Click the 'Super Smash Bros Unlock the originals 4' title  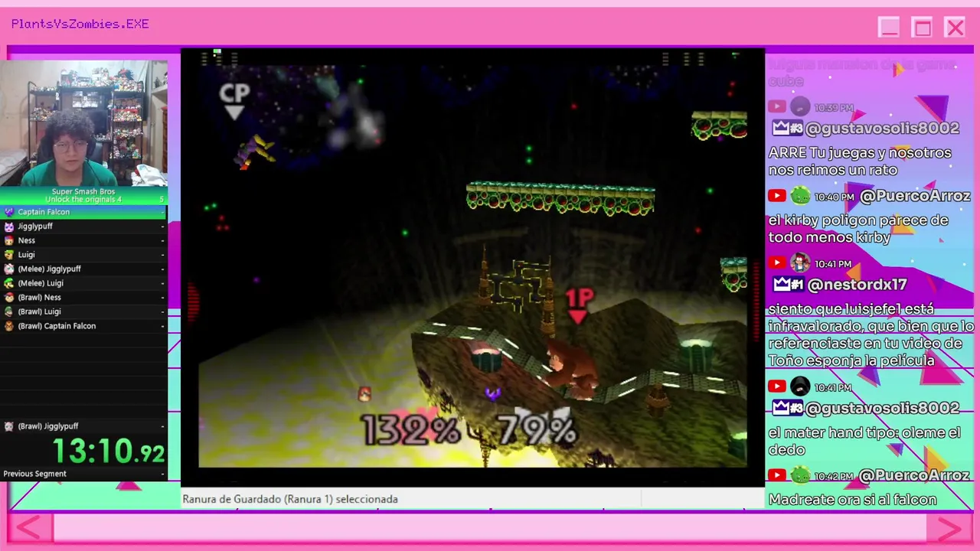point(83,196)
